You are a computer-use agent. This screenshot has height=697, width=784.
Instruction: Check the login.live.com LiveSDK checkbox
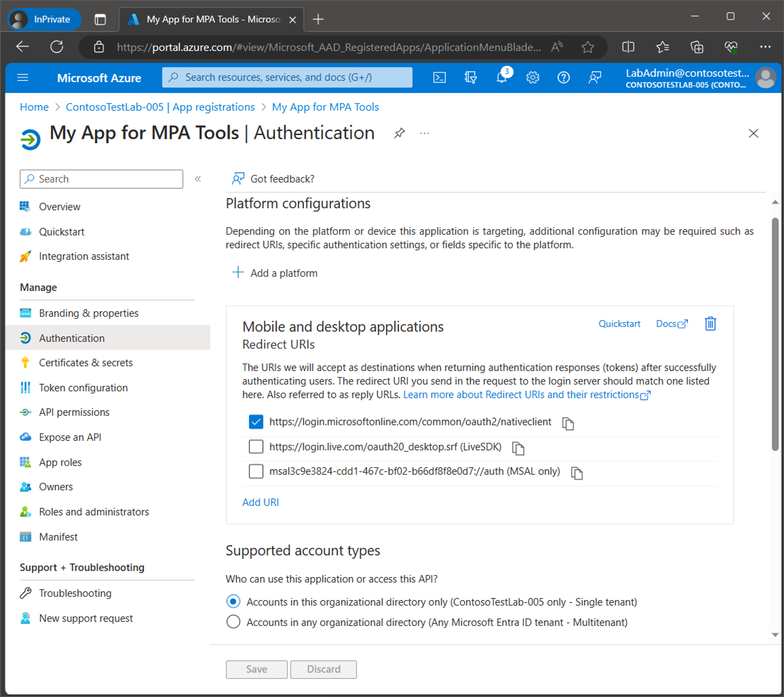[256, 447]
